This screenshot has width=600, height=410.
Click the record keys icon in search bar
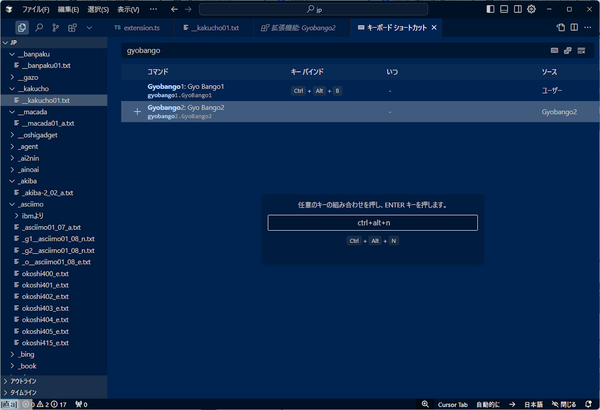pos(554,51)
